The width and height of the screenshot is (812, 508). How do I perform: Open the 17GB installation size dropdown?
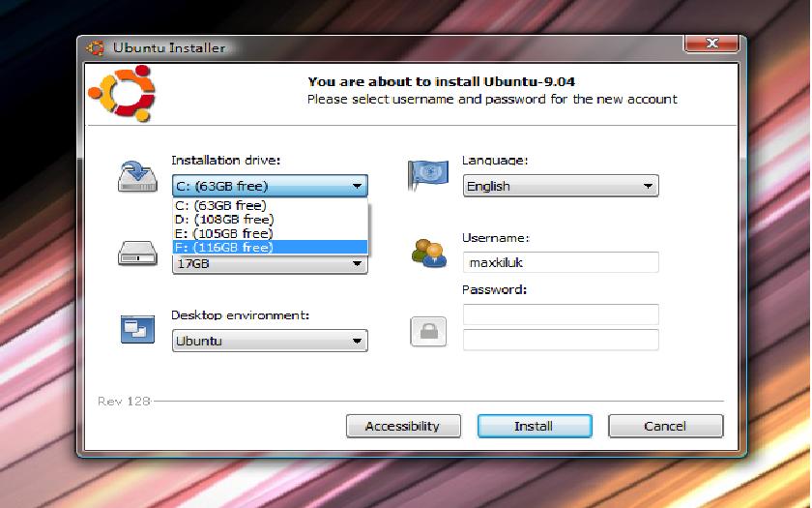[x=270, y=264]
